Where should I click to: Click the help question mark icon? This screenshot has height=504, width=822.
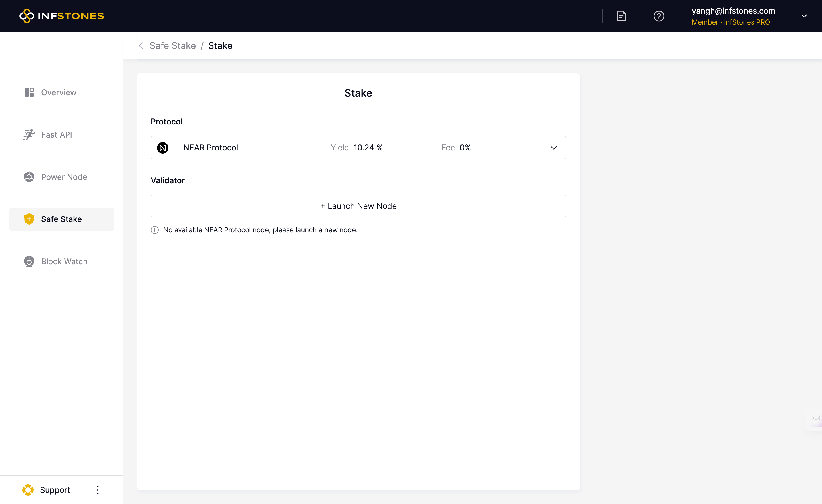coord(658,16)
